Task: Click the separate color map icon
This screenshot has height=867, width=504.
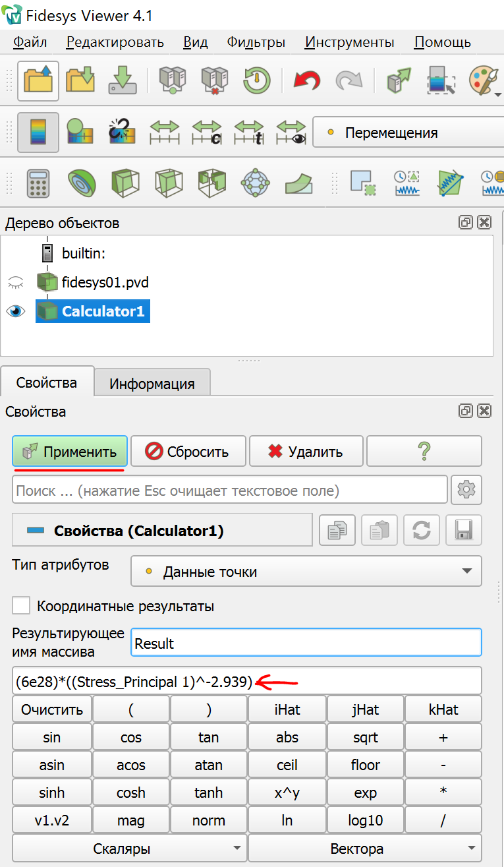Action: pyautogui.click(x=123, y=132)
